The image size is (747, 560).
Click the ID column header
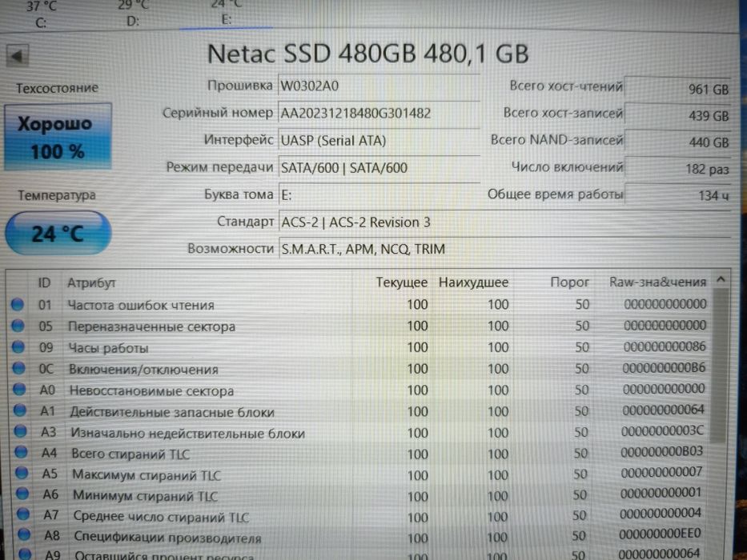[x=44, y=283]
